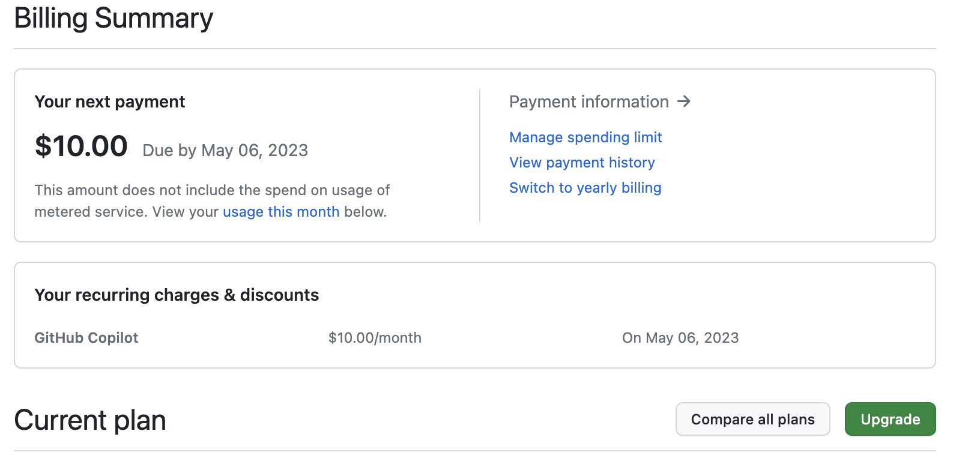Click the vertical divider in the payment card
Image resolution: width=980 pixels, height=461 pixels.
(x=480, y=155)
